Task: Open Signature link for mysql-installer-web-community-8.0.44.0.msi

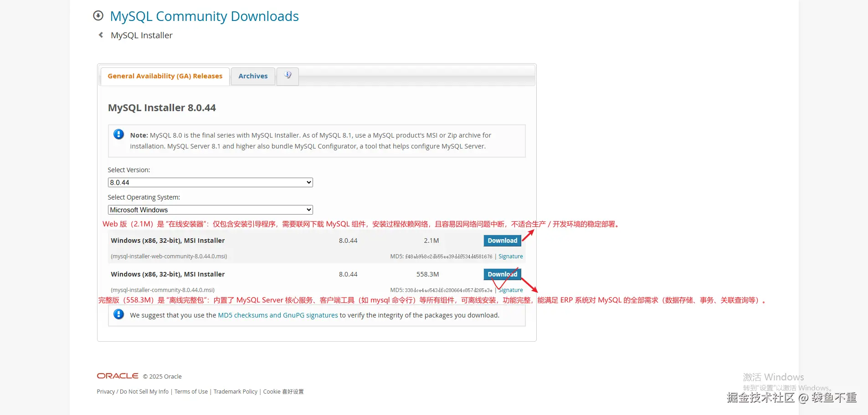Action: coord(510,256)
